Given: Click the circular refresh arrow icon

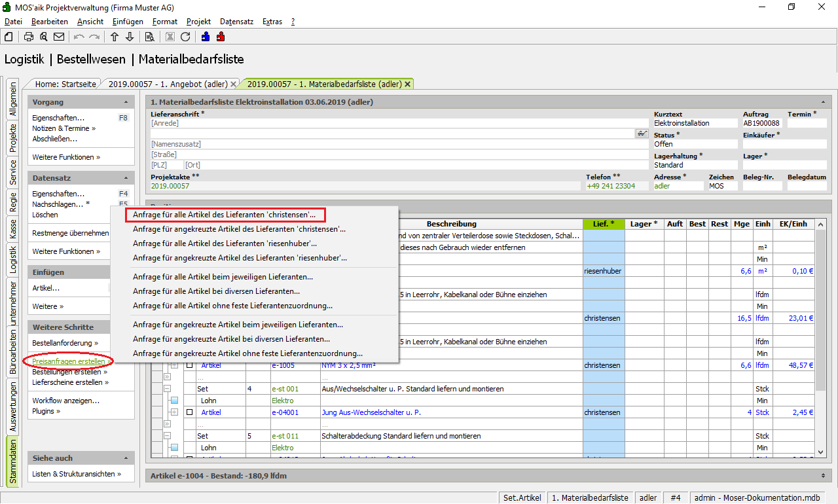Looking at the screenshot, I should point(185,37).
